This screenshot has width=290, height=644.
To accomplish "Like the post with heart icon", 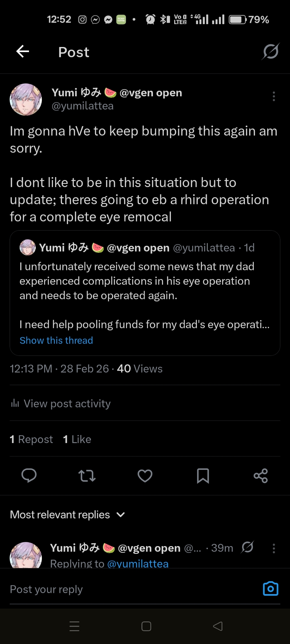I will (145, 476).
